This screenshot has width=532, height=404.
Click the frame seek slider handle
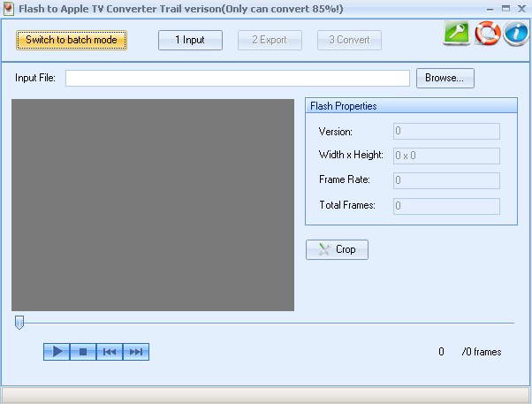[19, 323]
